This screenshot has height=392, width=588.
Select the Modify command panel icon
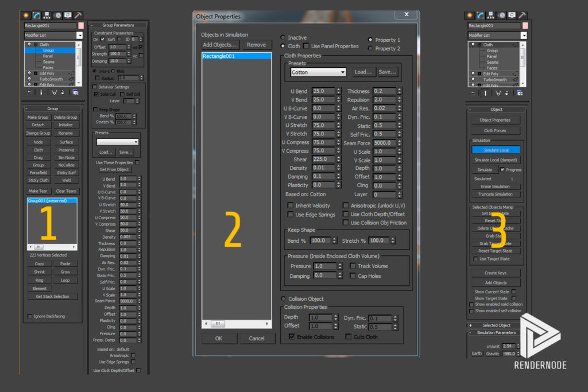tap(36, 15)
